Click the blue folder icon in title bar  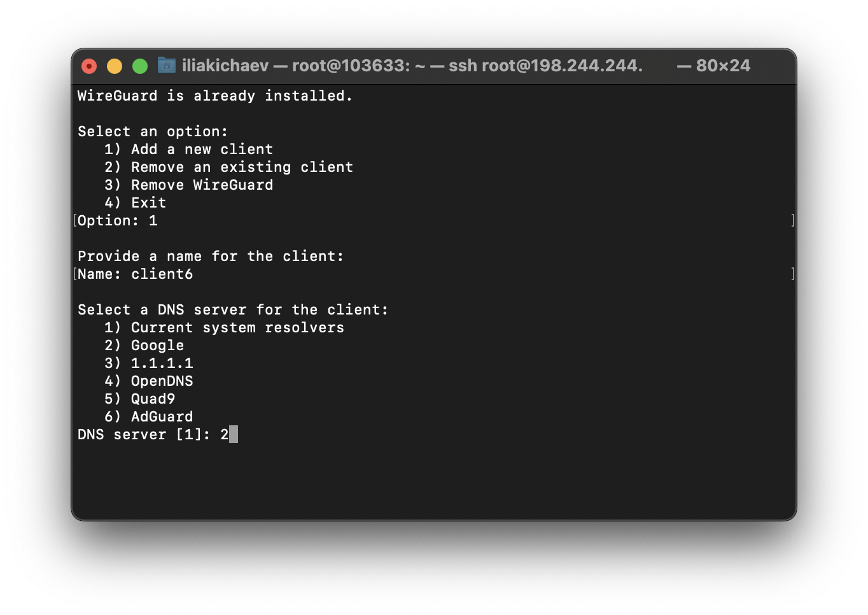[x=167, y=66]
